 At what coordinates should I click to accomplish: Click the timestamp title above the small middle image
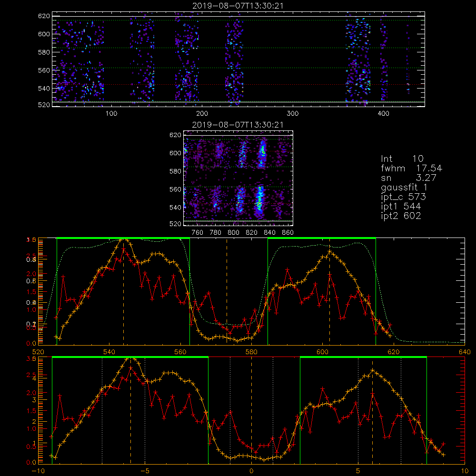[238, 125]
